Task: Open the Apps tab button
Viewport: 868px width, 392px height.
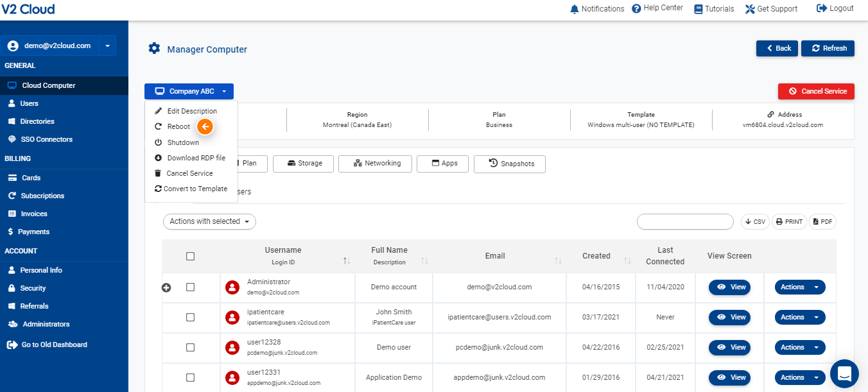Action: coord(442,164)
